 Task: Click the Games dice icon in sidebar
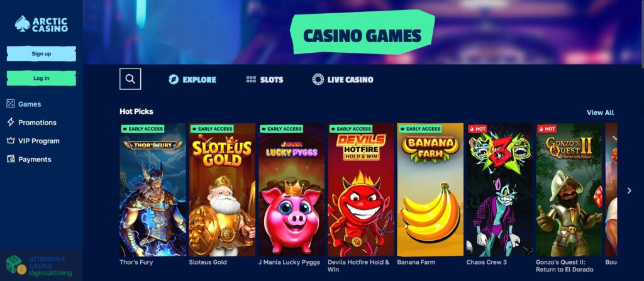coord(11,104)
